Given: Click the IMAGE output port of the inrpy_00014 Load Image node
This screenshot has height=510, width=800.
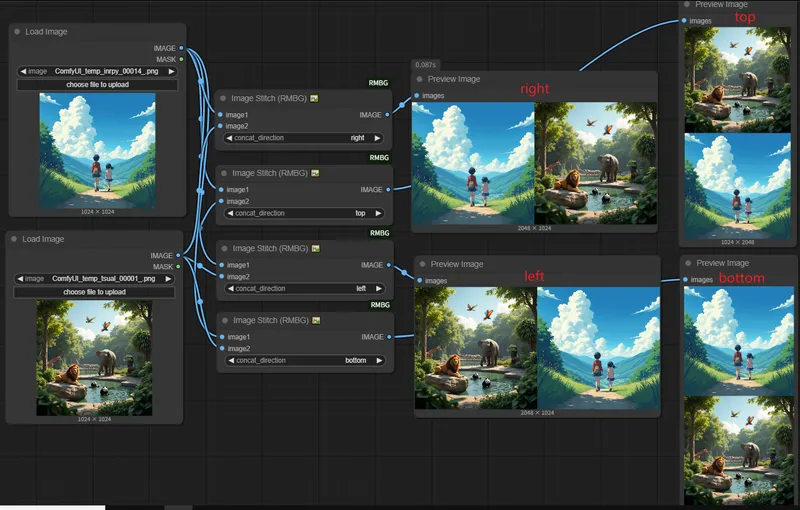Looking at the screenshot, I should 181,48.
